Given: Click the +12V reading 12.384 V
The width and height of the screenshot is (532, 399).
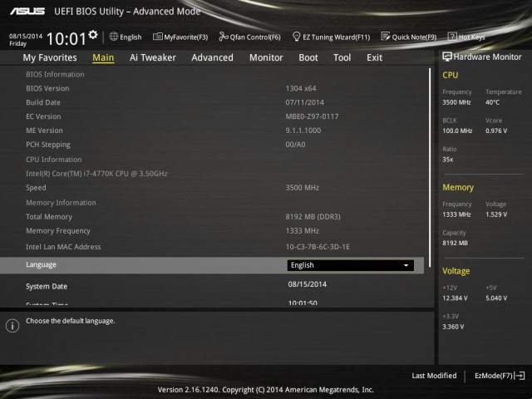Looking at the screenshot, I should tap(455, 298).
